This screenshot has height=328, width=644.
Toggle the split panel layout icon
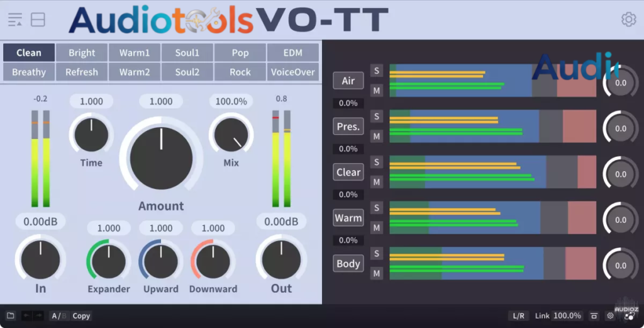pyautogui.click(x=38, y=20)
